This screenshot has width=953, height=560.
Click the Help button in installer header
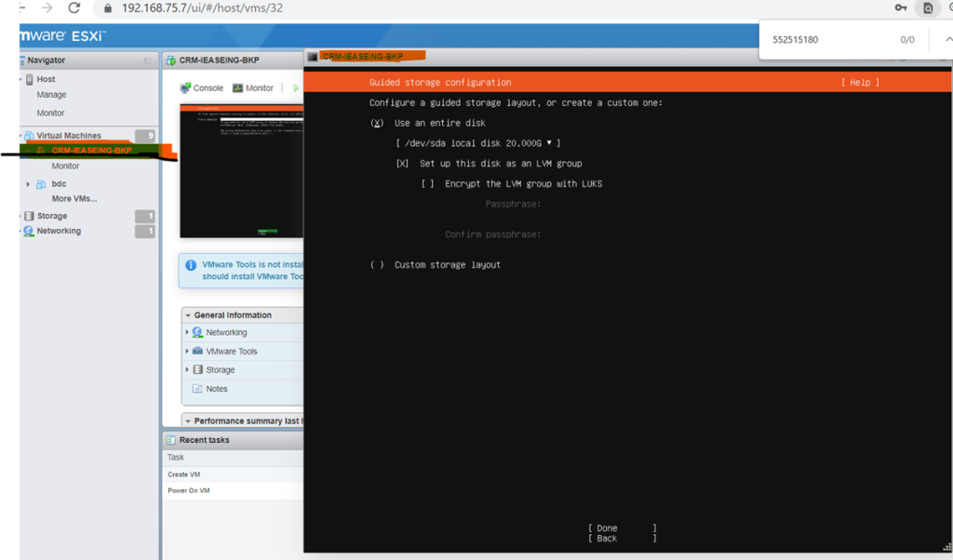pyautogui.click(x=860, y=83)
